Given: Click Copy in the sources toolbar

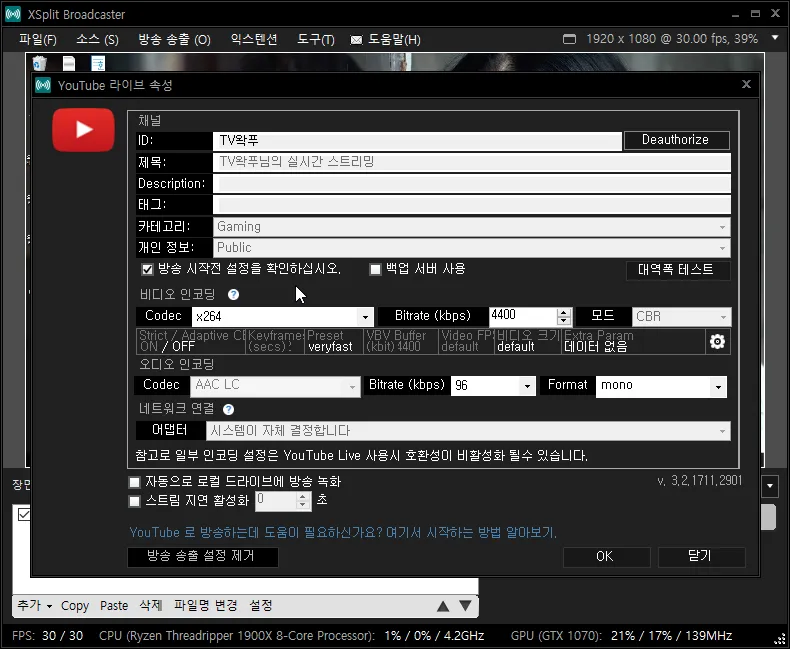Looking at the screenshot, I should tap(75, 606).
